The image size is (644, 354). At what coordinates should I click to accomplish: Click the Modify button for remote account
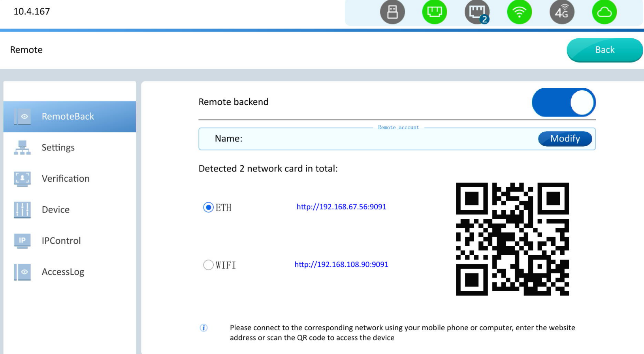click(x=565, y=139)
